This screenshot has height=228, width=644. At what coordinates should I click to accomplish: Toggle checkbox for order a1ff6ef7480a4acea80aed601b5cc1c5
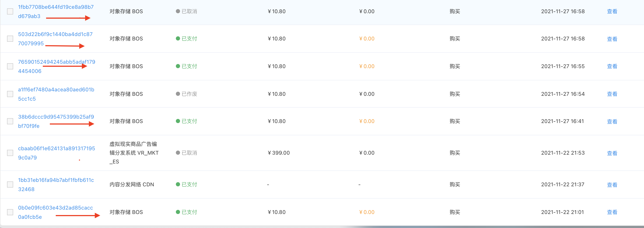[x=10, y=94]
